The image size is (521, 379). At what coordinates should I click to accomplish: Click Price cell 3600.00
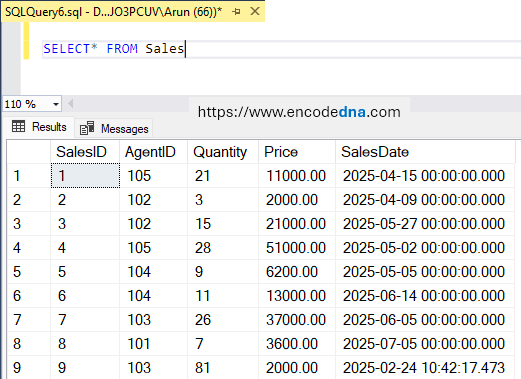pos(297,344)
